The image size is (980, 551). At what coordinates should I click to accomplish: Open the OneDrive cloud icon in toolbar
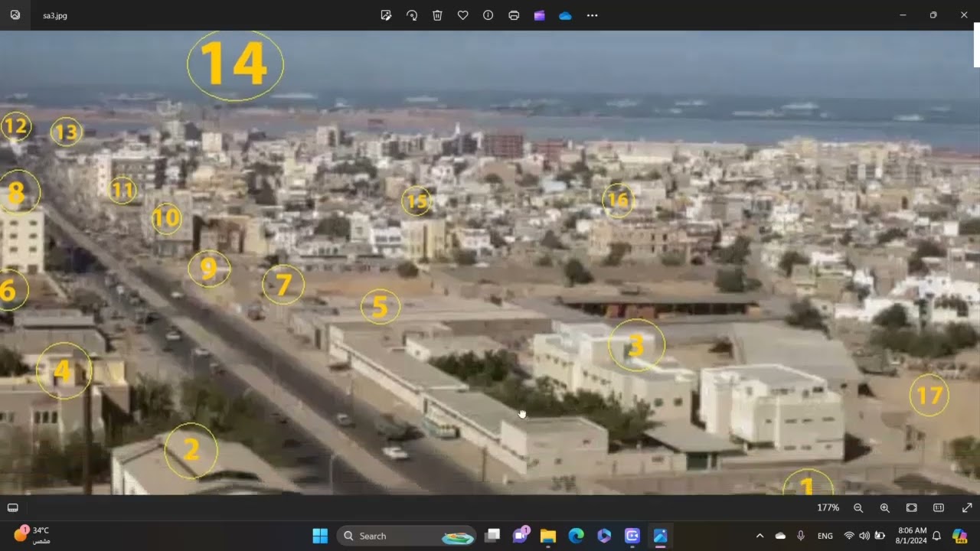[565, 15]
